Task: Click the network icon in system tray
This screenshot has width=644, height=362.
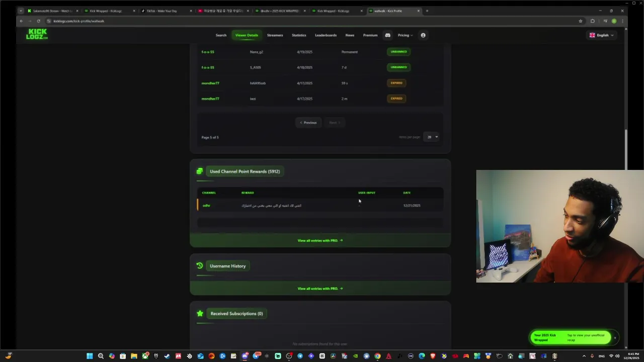Action: point(611,356)
